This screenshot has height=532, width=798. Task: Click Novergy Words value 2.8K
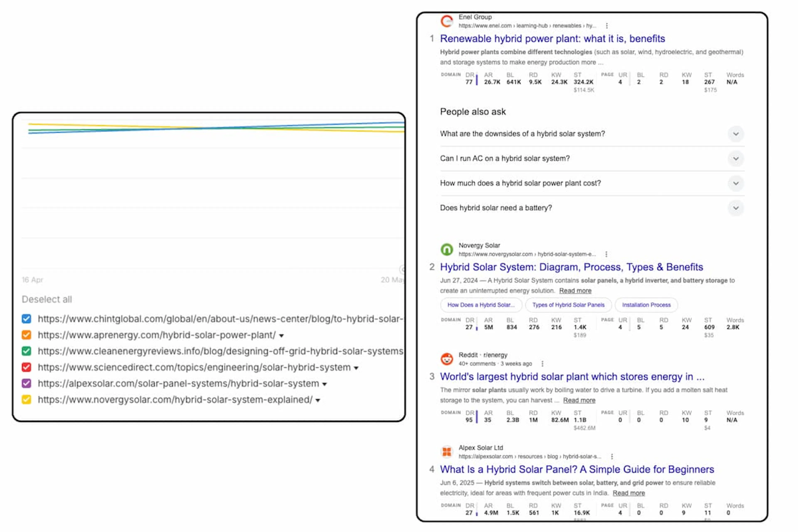point(733,328)
